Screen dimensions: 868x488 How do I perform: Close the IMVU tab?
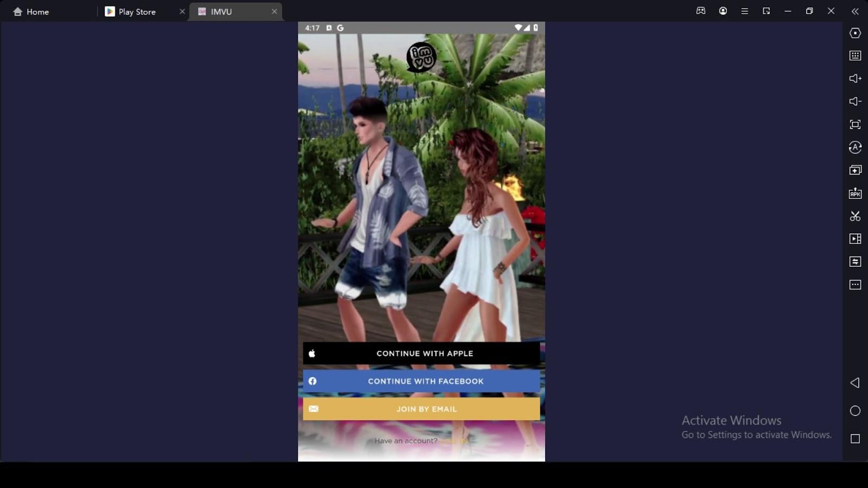pos(274,11)
